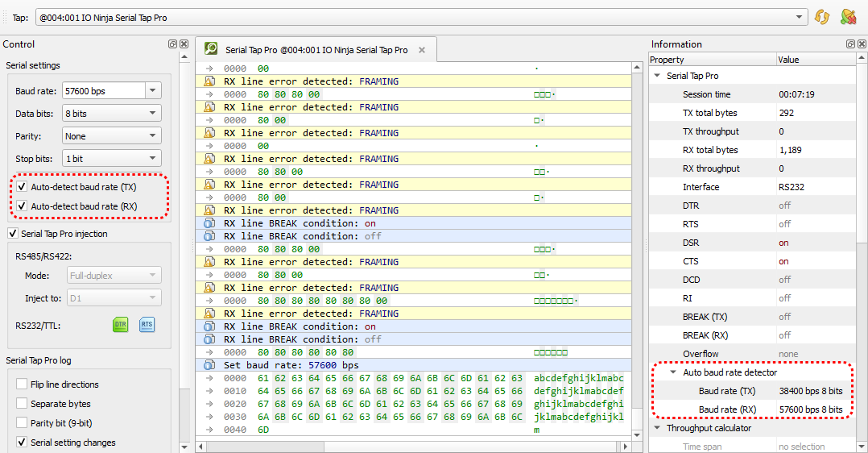The height and width of the screenshot is (453, 868).
Task: Disable Auto-detect baud rate (TX)
Action: (22, 187)
